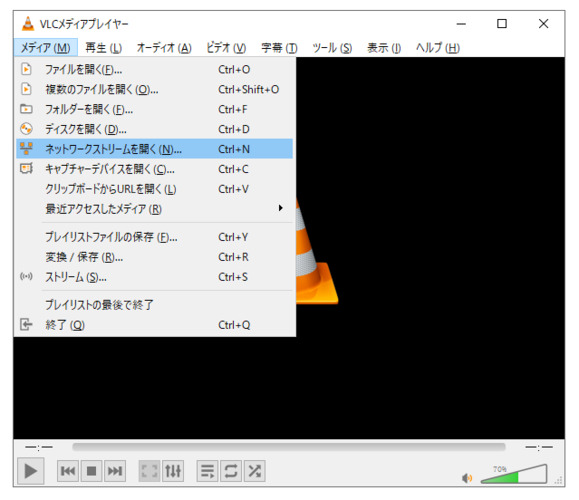Toggle loop repeat mode
The image size is (579, 500).
point(231,471)
